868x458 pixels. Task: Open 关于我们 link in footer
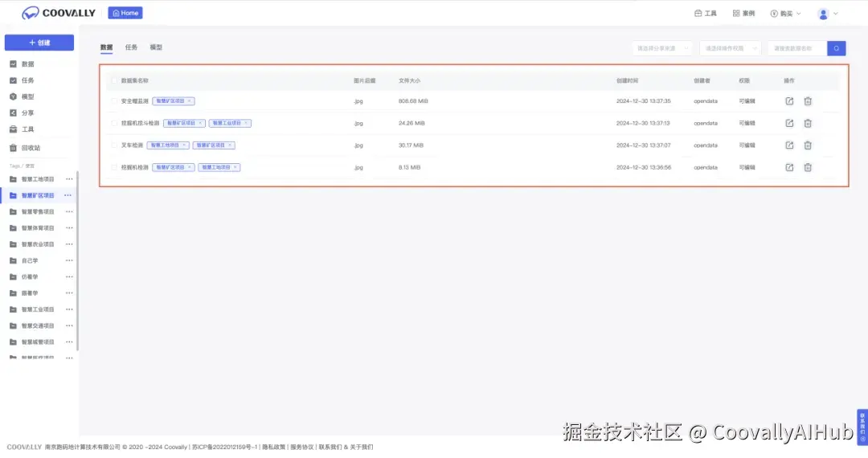(x=362, y=447)
